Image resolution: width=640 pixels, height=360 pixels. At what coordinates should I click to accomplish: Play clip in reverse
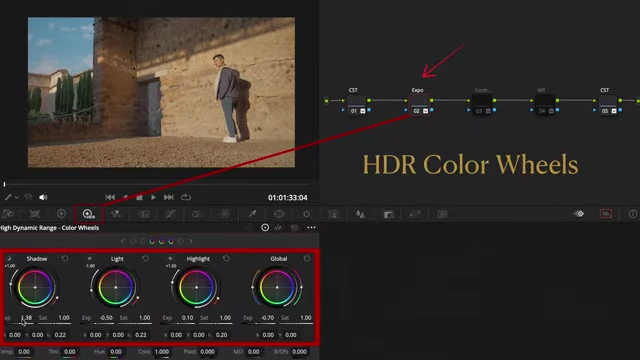click(x=125, y=197)
